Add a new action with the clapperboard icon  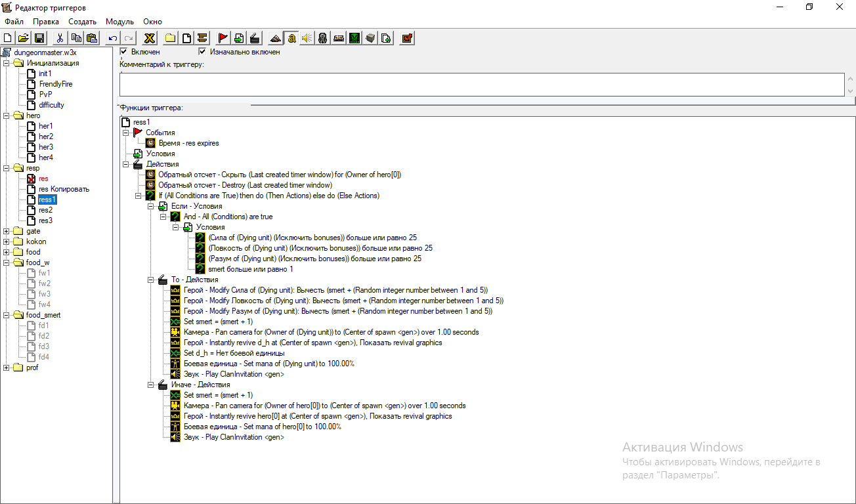click(x=255, y=38)
